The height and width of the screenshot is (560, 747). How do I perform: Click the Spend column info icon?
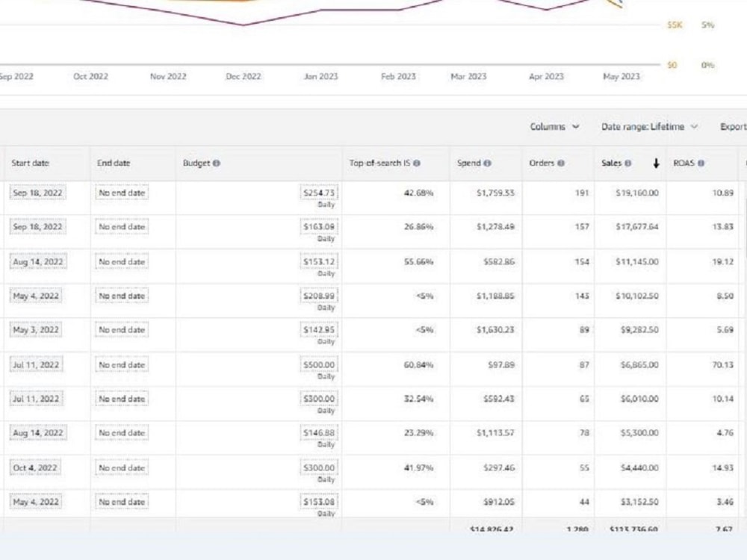click(x=487, y=164)
